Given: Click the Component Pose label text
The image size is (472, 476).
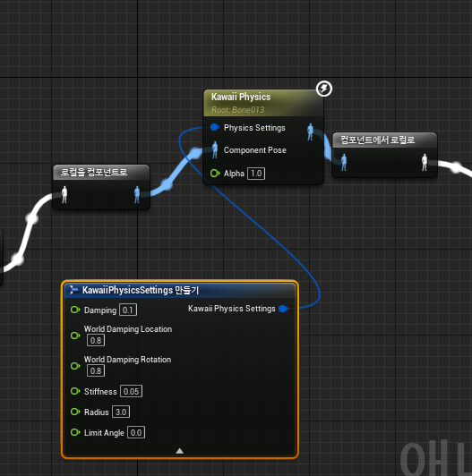Looking at the screenshot, I should click(255, 150).
